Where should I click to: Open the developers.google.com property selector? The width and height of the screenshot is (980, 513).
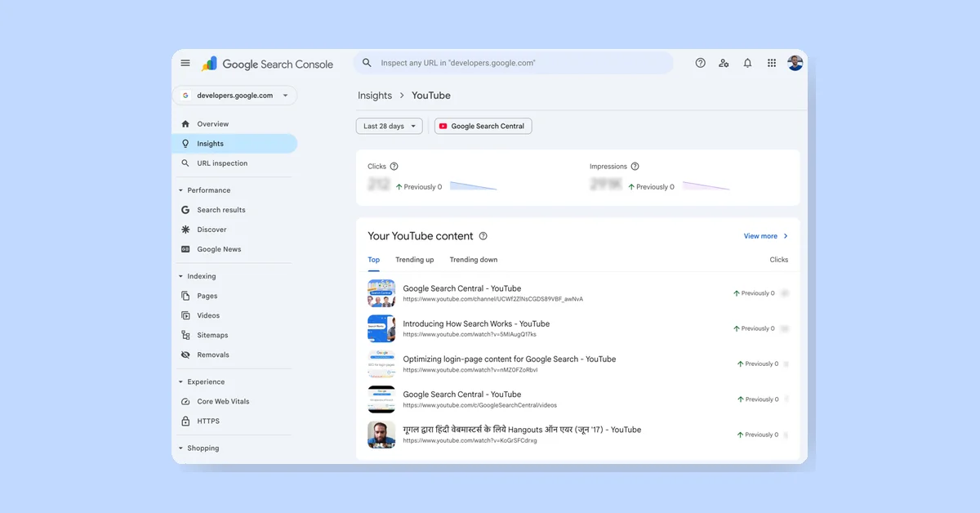234,95
